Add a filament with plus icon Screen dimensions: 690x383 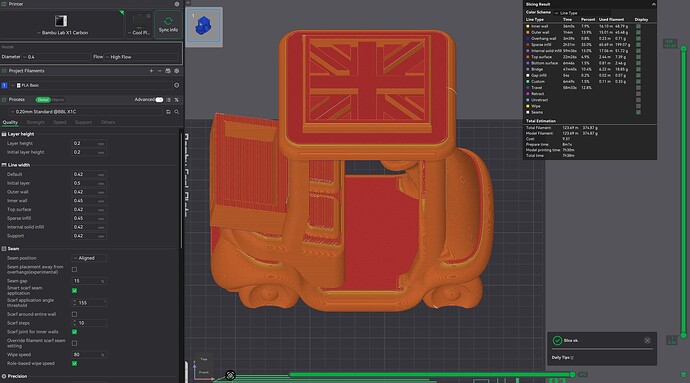click(151, 71)
